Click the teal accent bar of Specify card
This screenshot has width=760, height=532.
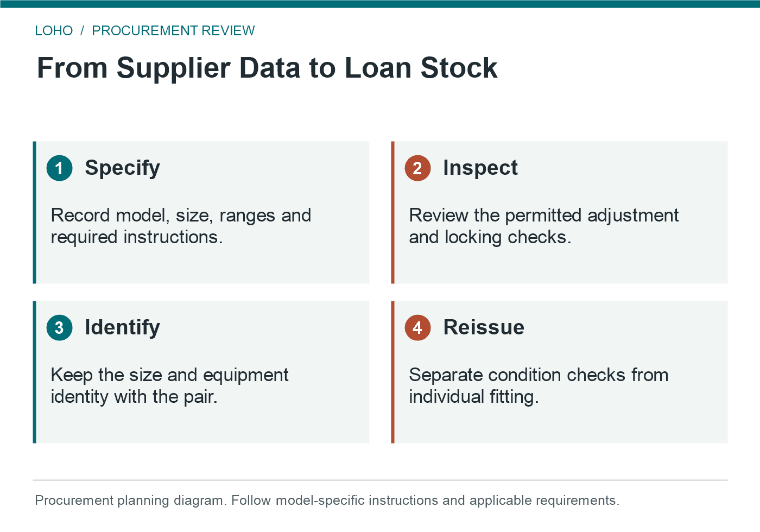tap(35, 212)
